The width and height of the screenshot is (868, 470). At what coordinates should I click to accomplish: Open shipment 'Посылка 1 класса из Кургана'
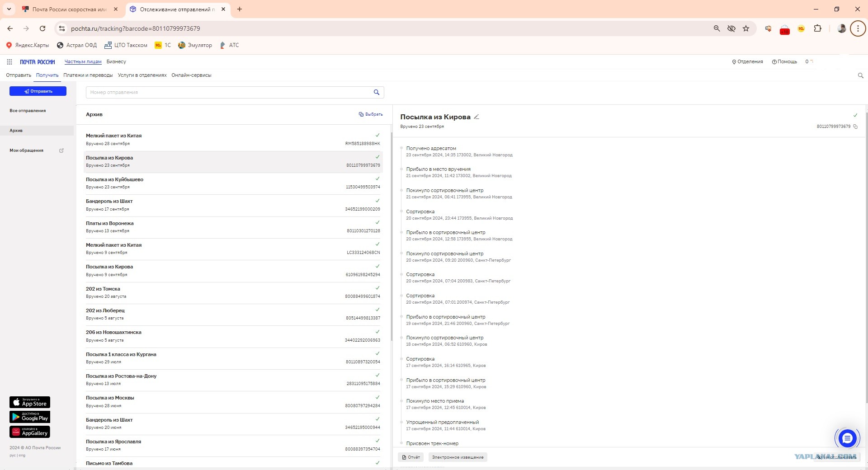[233, 358]
